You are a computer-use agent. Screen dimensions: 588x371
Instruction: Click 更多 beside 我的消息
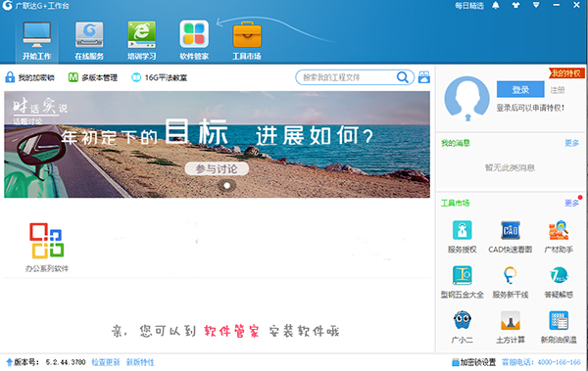(572, 143)
